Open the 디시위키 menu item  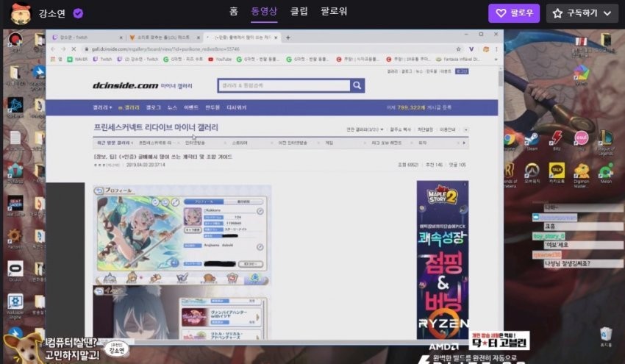tap(236, 107)
